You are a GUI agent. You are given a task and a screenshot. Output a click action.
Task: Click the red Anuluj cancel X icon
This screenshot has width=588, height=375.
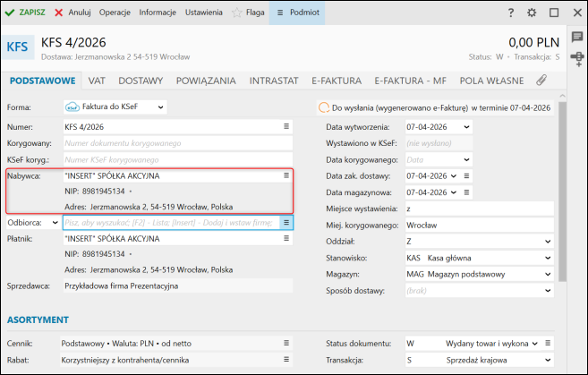coord(59,13)
